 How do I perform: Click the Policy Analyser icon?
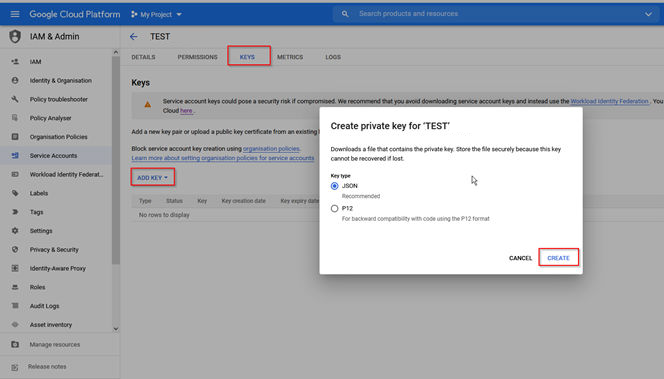pyautogui.click(x=15, y=118)
